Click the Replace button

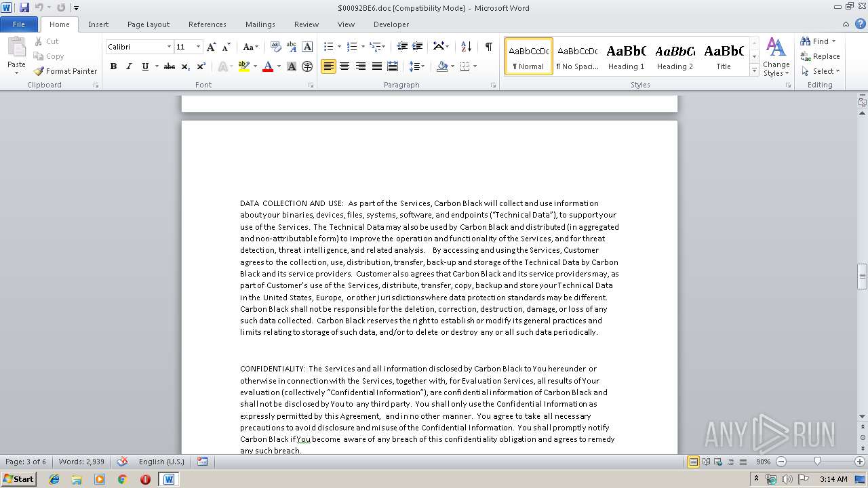pos(821,56)
